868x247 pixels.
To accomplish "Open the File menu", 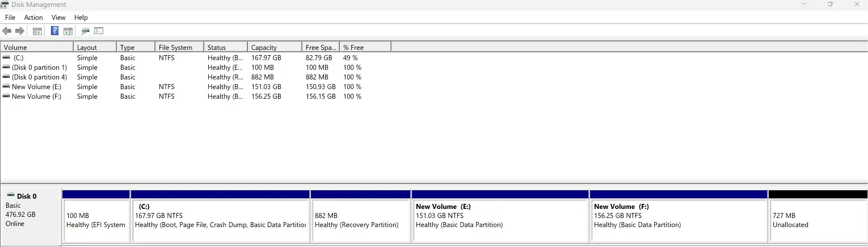I will coord(10,18).
